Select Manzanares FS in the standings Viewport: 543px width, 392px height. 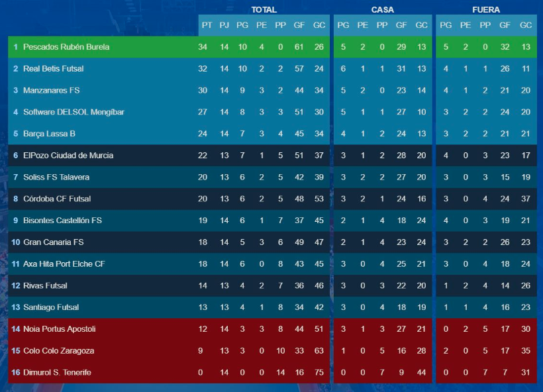(51, 90)
